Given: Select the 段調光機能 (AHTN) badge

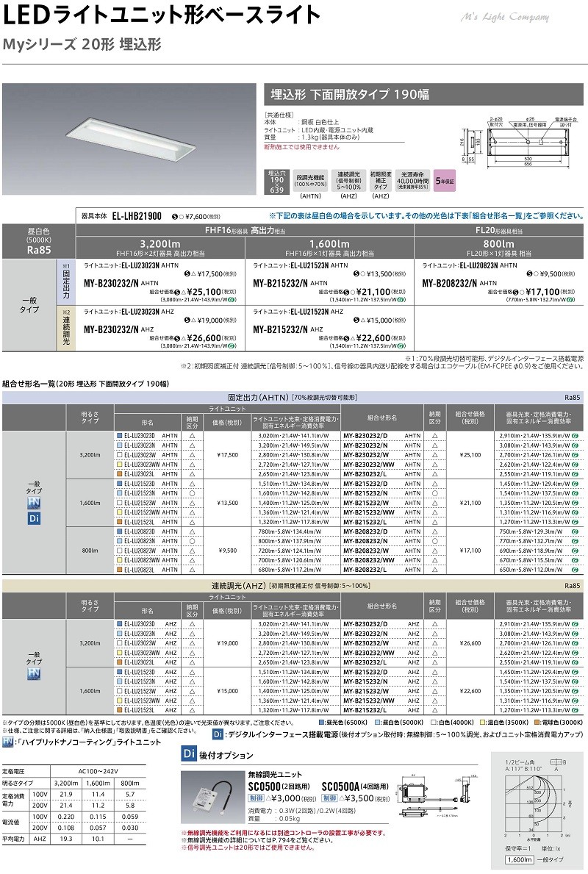Looking at the screenshot, I should point(310,181).
